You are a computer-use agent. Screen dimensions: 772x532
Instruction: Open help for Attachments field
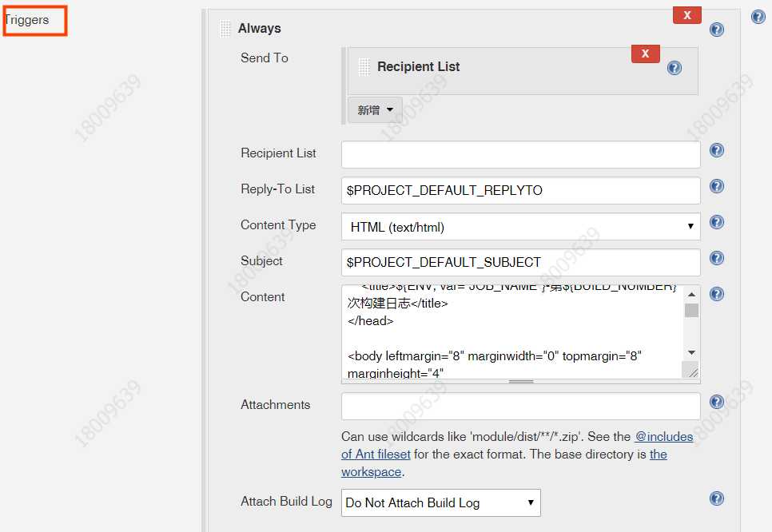pyautogui.click(x=716, y=402)
